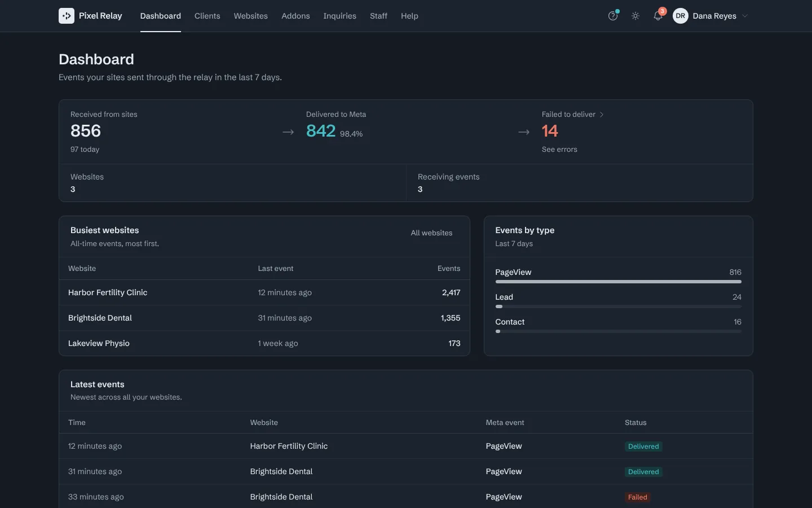Click the Contact progress bar
This screenshot has height=508, width=812.
point(618,331)
